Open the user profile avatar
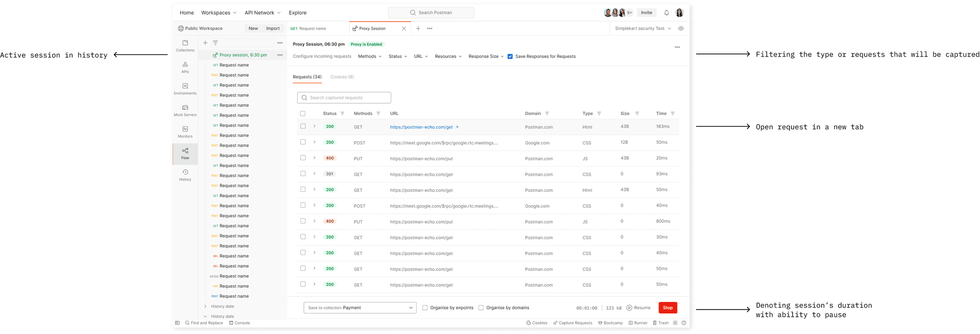The image size is (980, 334). (679, 13)
